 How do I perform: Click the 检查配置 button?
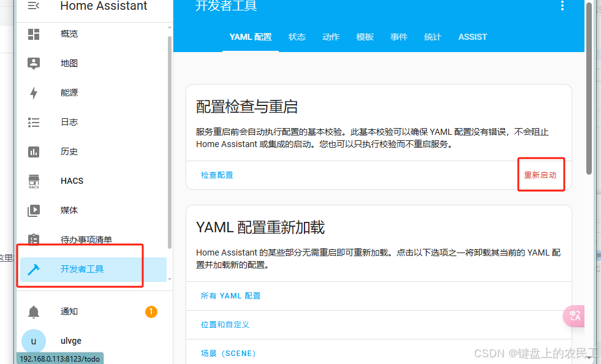tap(217, 175)
